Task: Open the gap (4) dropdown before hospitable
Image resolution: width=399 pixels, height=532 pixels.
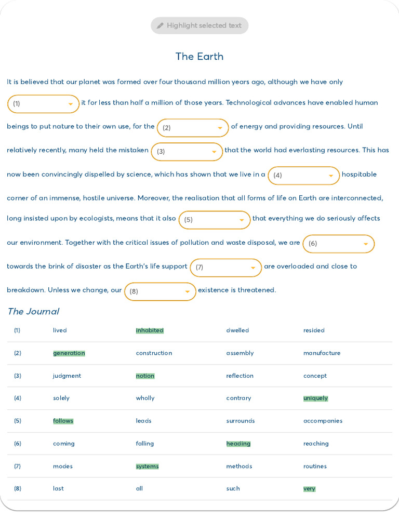Action: pyautogui.click(x=303, y=176)
